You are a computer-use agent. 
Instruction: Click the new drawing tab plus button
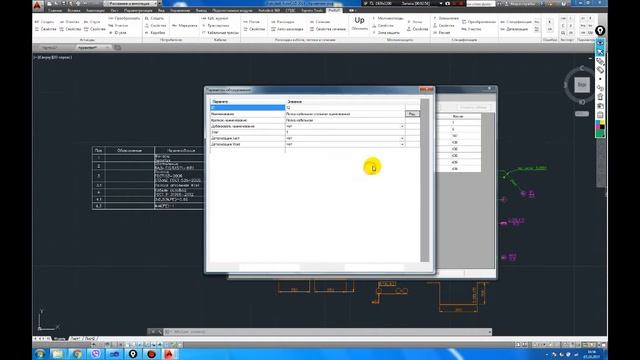(x=118, y=48)
